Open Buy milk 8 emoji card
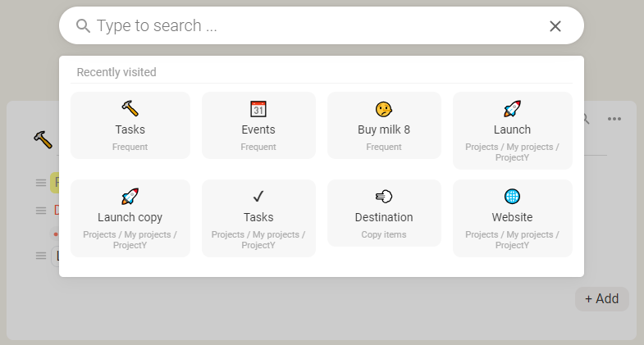This screenshot has height=345, width=644. pyautogui.click(x=384, y=125)
